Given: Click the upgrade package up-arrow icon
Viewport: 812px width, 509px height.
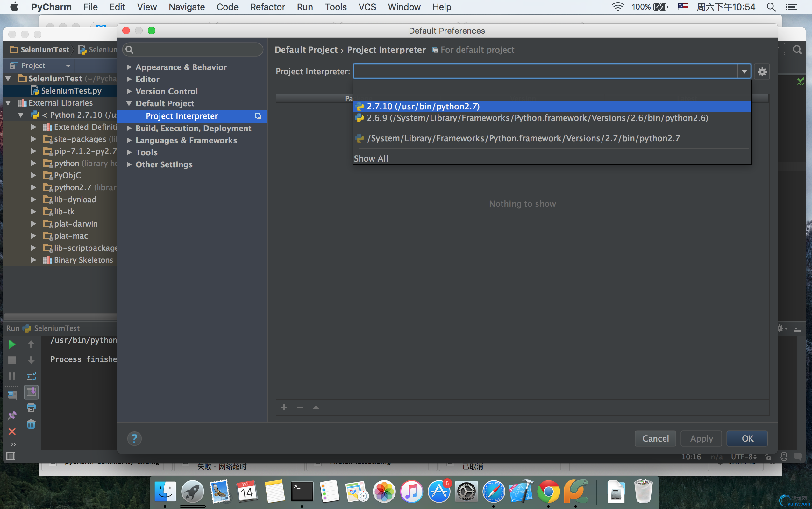Looking at the screenshot, I should tap(316, 407).
